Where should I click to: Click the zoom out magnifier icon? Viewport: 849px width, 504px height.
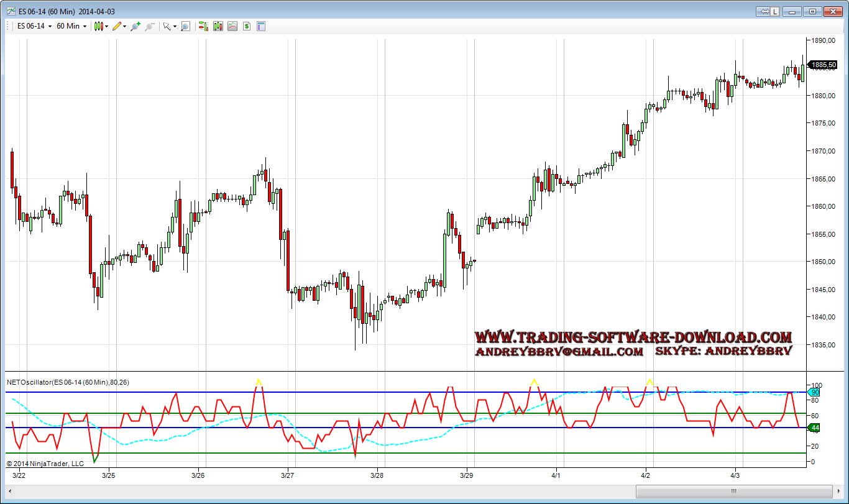coord(149,26)
